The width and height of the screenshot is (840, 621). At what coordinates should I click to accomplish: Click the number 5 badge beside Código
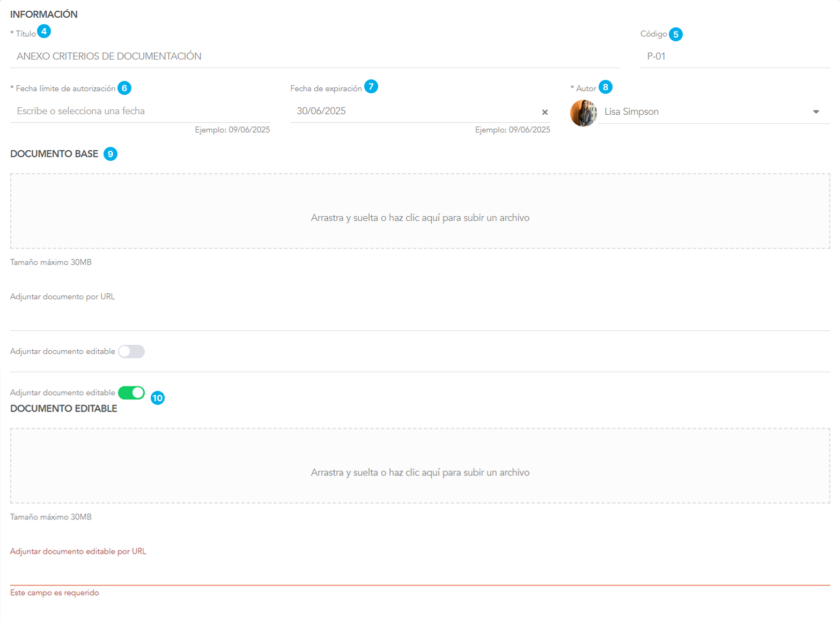[675, 34]
